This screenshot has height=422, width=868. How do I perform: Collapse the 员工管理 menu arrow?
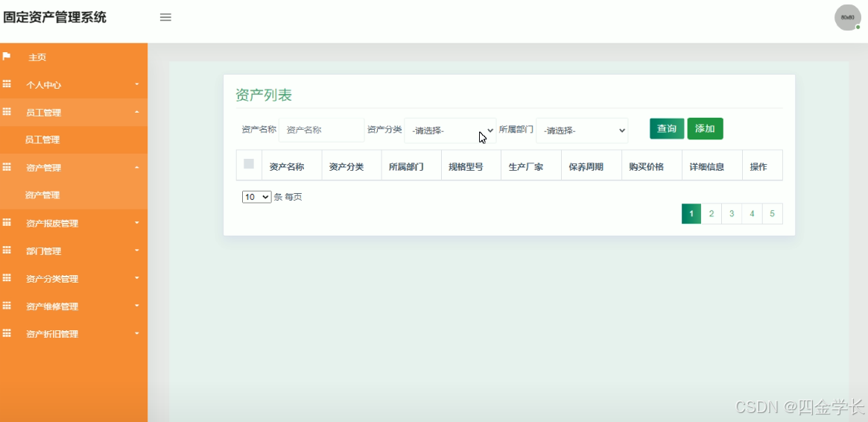click(x=137, y=112)
